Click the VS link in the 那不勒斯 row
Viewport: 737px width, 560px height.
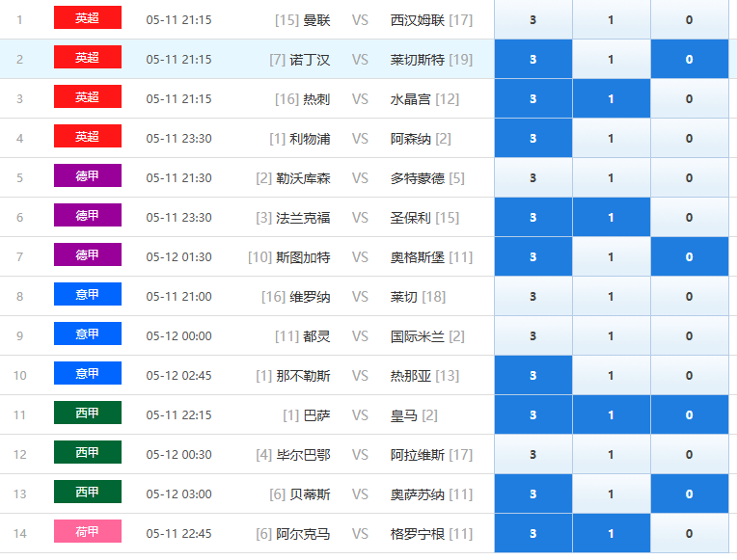(360, 375)
